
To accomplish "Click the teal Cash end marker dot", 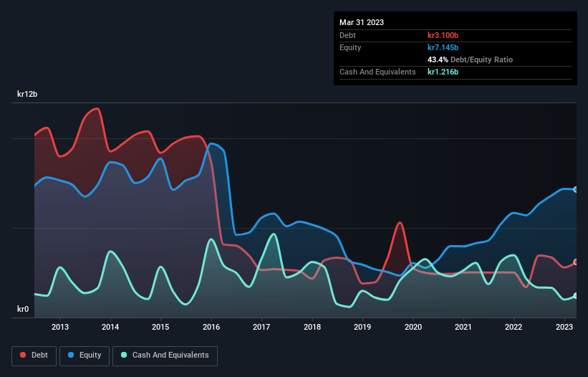I will pyautogui.click(x=576, y=296).
